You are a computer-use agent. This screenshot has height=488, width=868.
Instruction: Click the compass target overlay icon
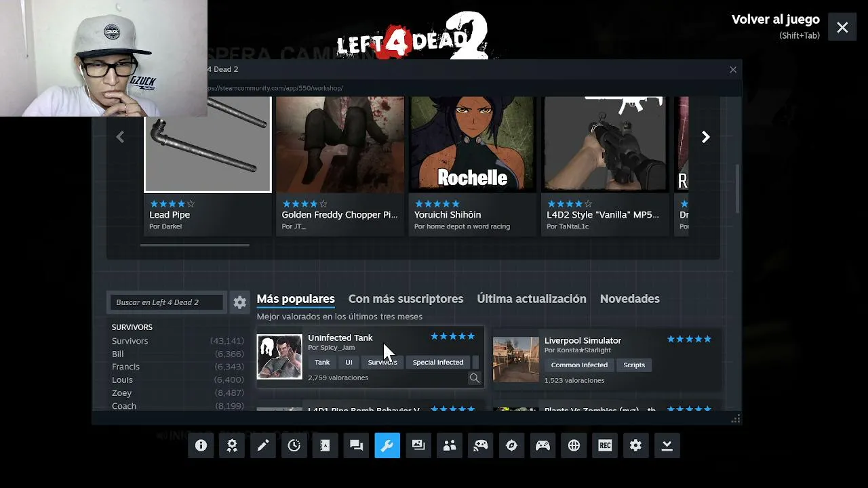512,445
